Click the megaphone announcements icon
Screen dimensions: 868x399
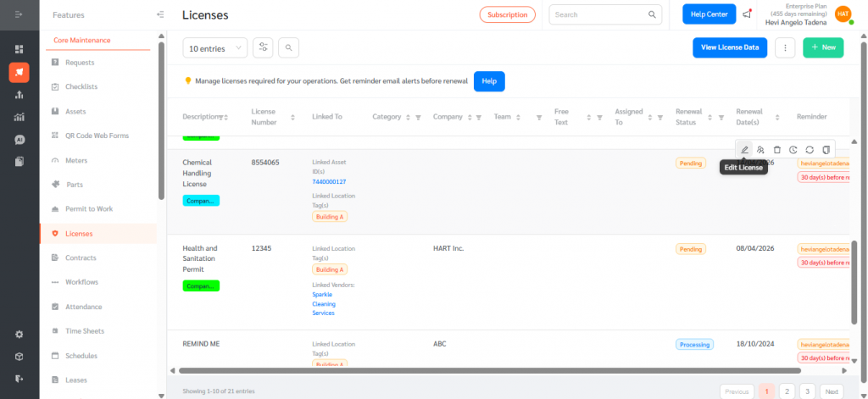click(747, 14)
